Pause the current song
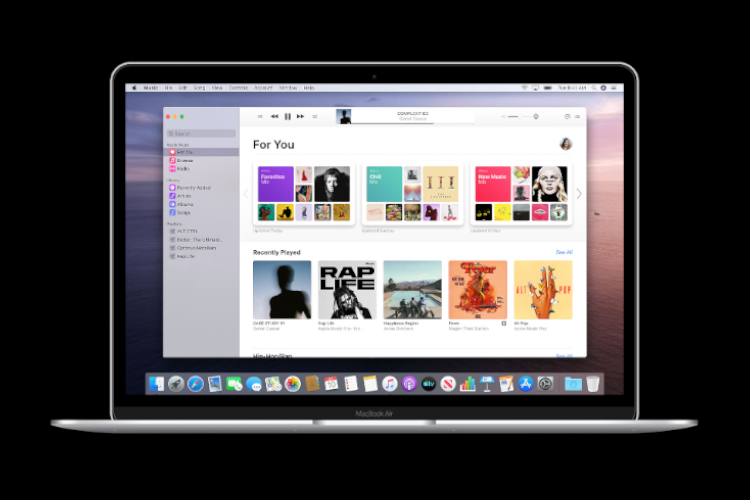 point(287,116)
